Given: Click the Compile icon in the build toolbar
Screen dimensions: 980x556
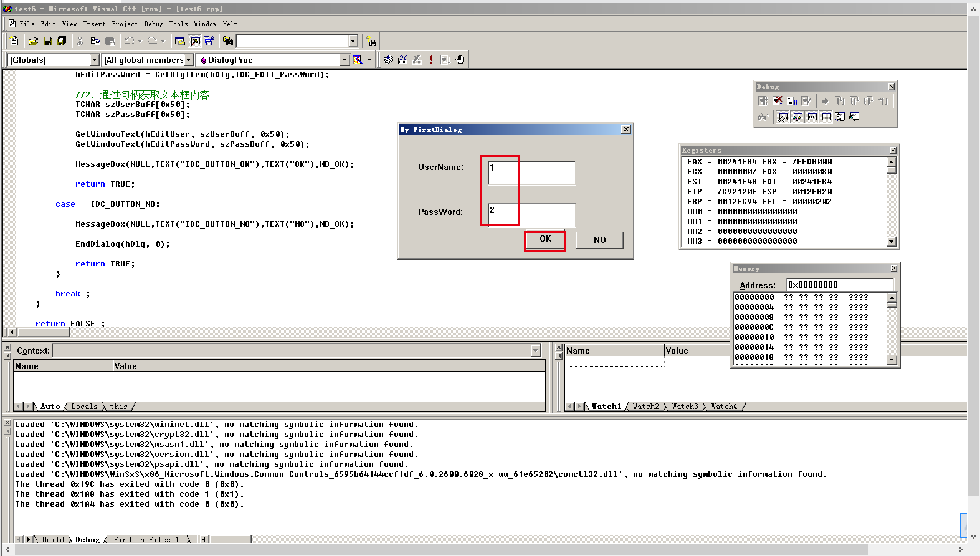Looking at the screenshot, I should tap(388, 60).
